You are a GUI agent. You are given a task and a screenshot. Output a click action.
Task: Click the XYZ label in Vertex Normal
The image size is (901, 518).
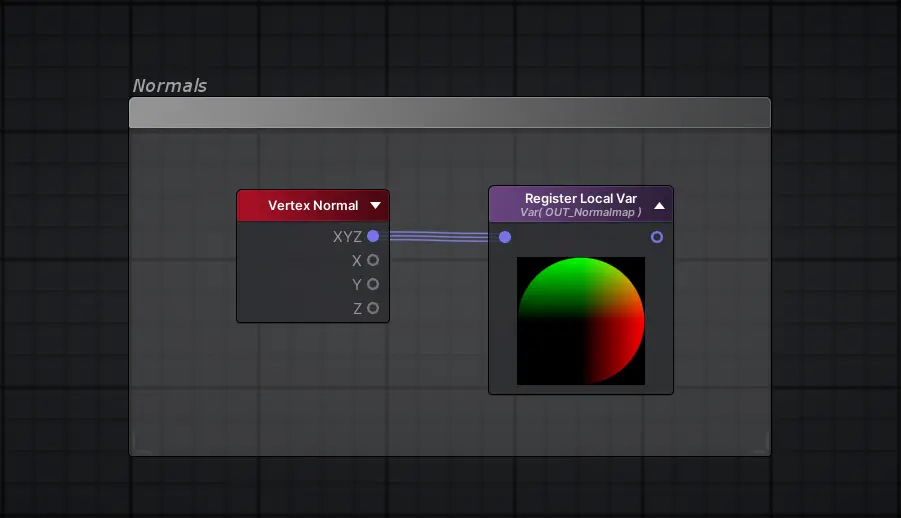347,237
